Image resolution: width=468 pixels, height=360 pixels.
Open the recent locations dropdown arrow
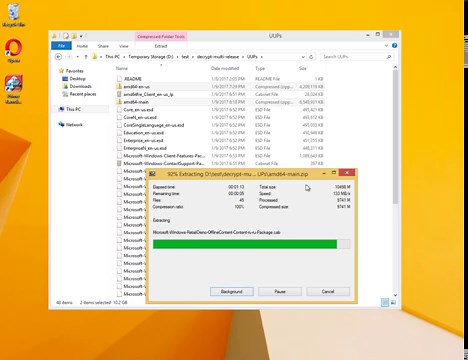[x=78, y=57]
